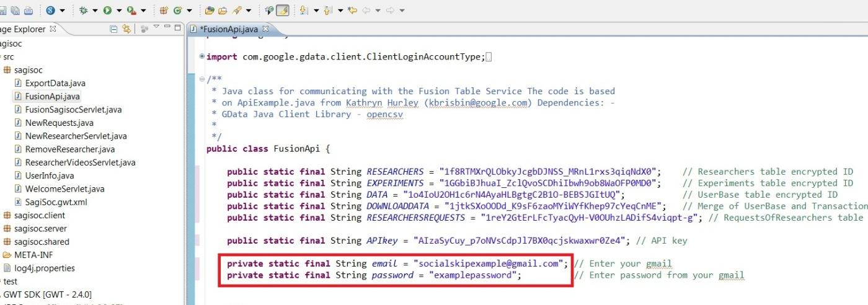
Task: Click the Save All toolbar icon
Action: [15, 10]
